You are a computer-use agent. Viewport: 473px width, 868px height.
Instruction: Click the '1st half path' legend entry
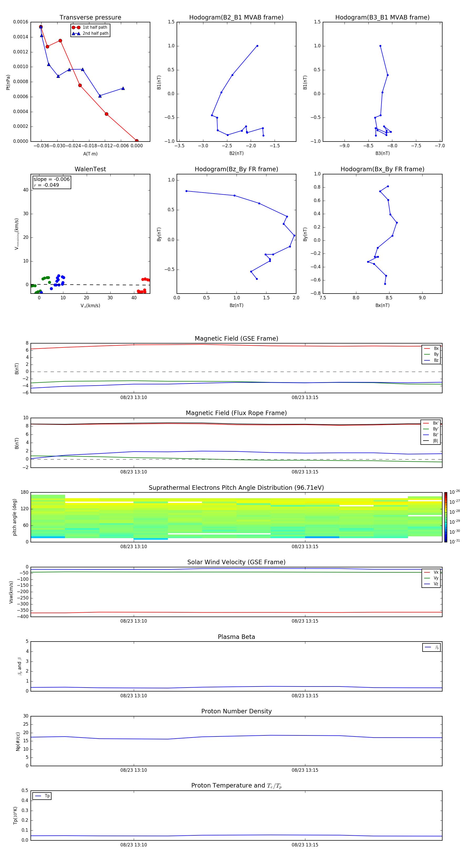click(x=90, y=27)
